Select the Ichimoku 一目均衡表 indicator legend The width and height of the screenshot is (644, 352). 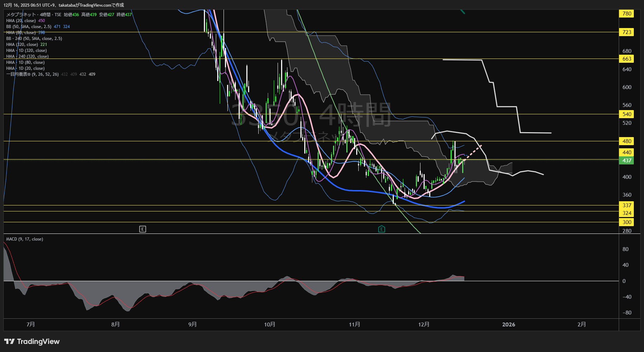coord(32,74)
